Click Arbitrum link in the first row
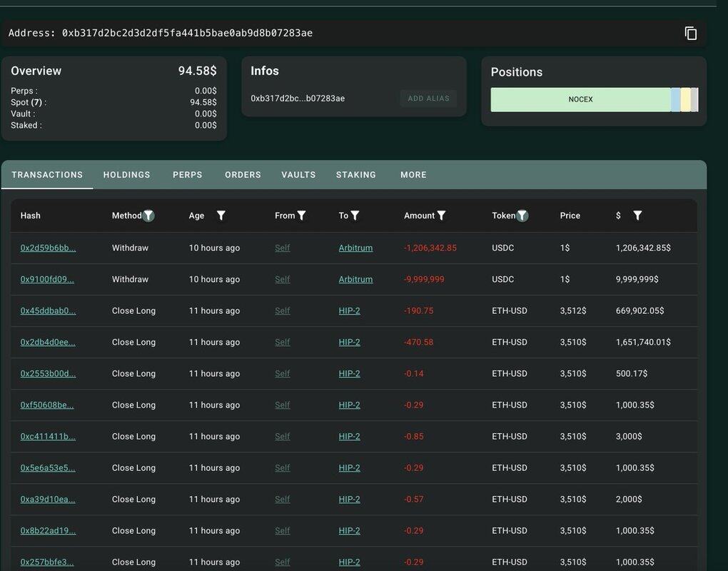This screenshot has height=571, width=728. (x=355, y=248)
